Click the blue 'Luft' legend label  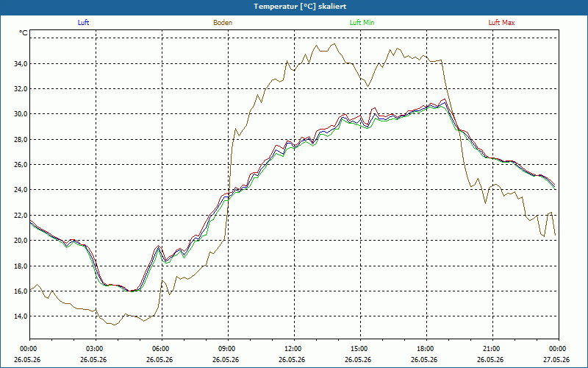(x=83, y=23)
